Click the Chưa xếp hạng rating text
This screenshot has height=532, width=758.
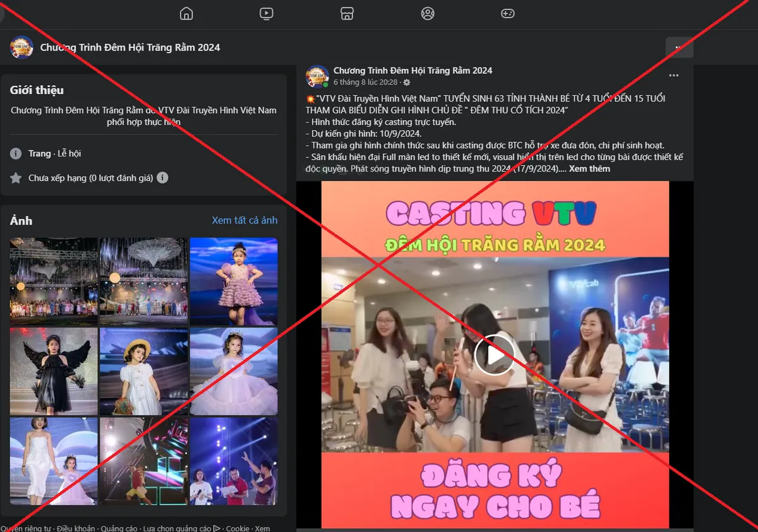[91, 178]
